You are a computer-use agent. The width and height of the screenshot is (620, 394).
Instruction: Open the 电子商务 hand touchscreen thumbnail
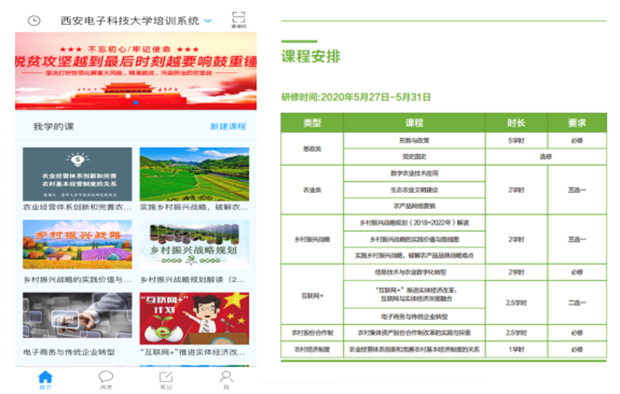pos(77,315)
